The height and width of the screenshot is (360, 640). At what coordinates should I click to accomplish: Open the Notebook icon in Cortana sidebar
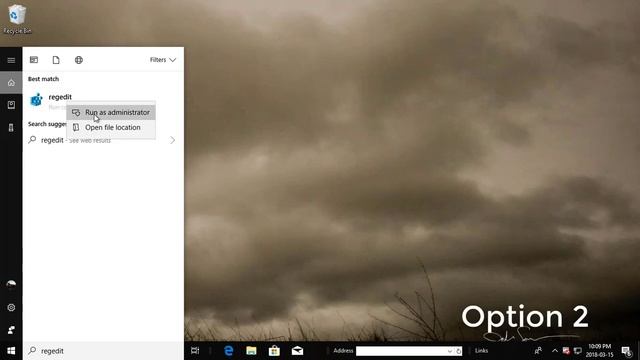(x=11, y=105)
